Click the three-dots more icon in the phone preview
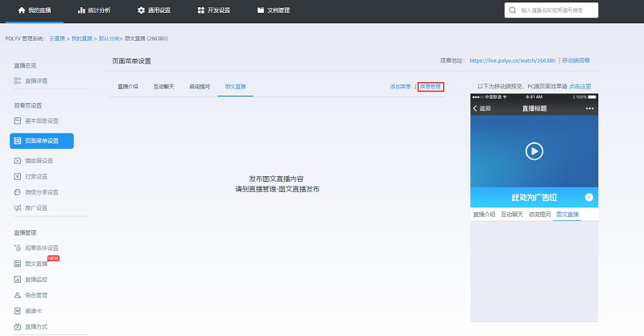Image resolution: width=644 pixels, height=336 pixels. tap(589, 109)
